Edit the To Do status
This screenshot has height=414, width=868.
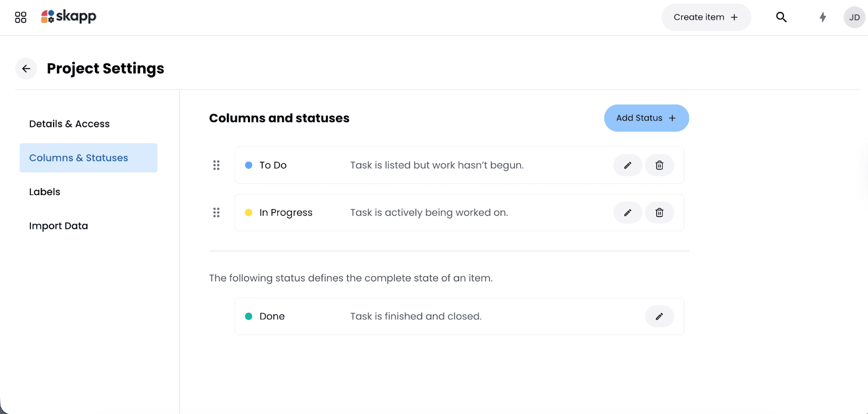point(628,165)
